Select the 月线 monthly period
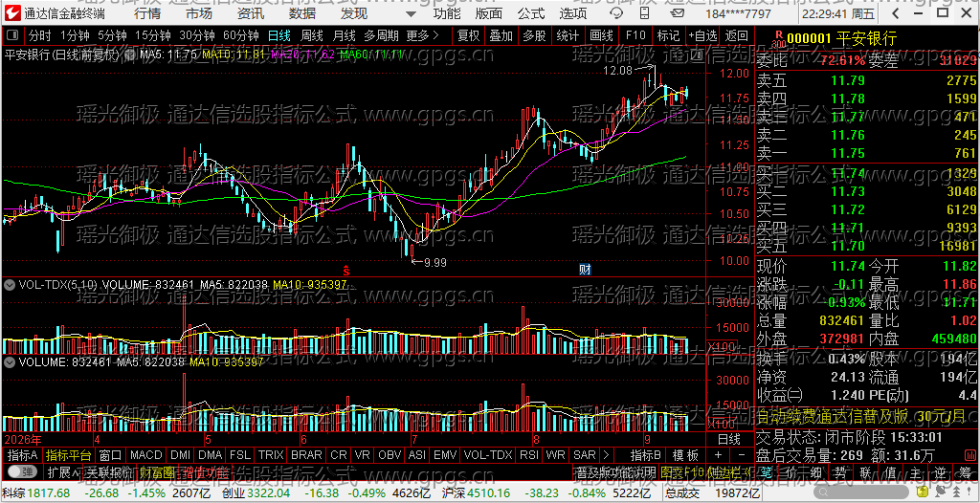980x503 pixels. coord(344,35)
